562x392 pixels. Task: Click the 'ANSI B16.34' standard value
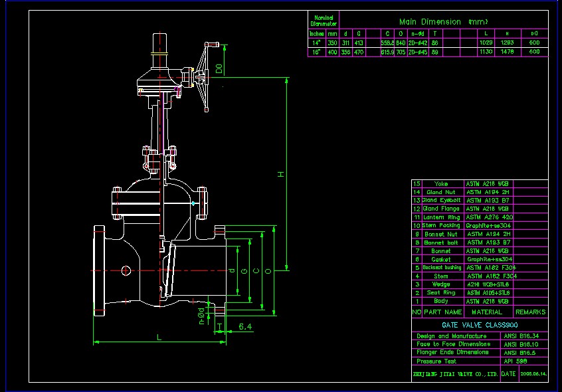pyautogui.click(x=521, y=336)
